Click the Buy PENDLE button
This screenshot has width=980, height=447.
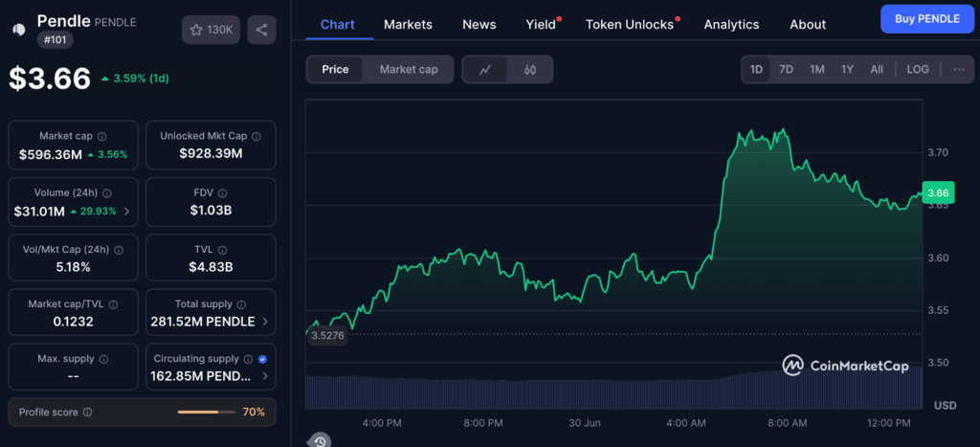point(927,18)
